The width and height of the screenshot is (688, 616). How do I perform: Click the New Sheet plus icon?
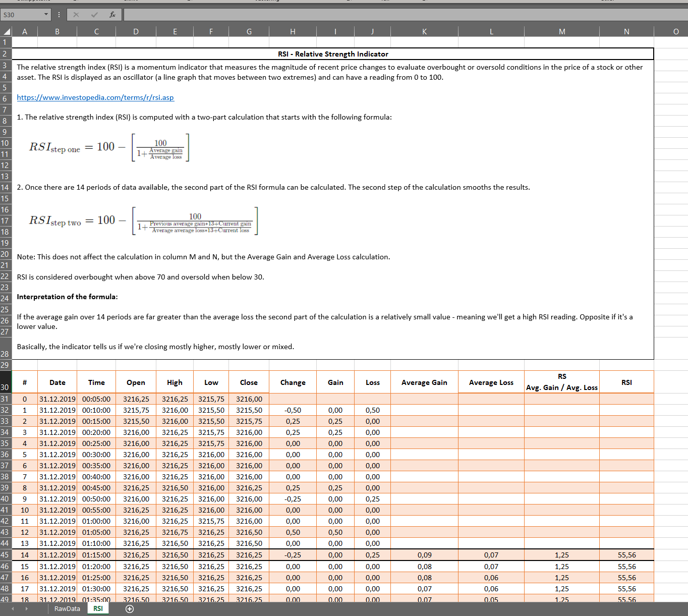coord(130,609)
